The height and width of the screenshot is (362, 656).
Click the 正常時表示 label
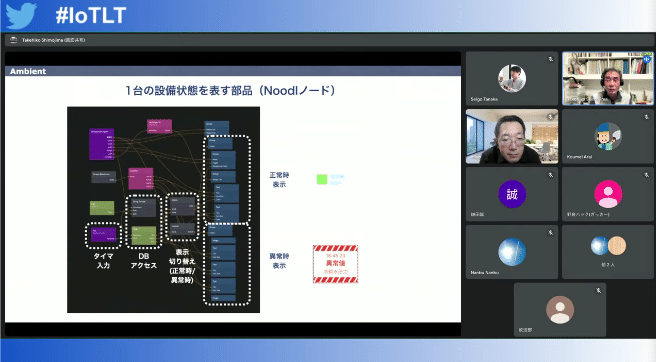coord(279,180)
